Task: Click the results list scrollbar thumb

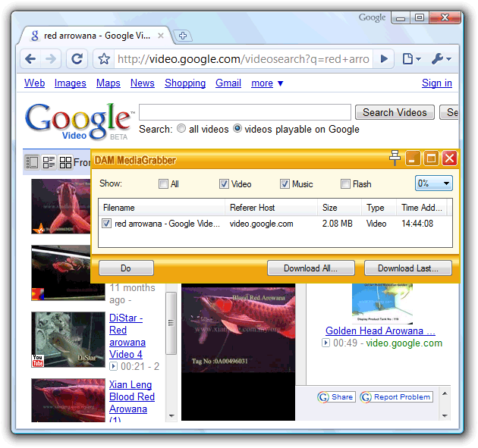Action: click(x=171, y=323)
